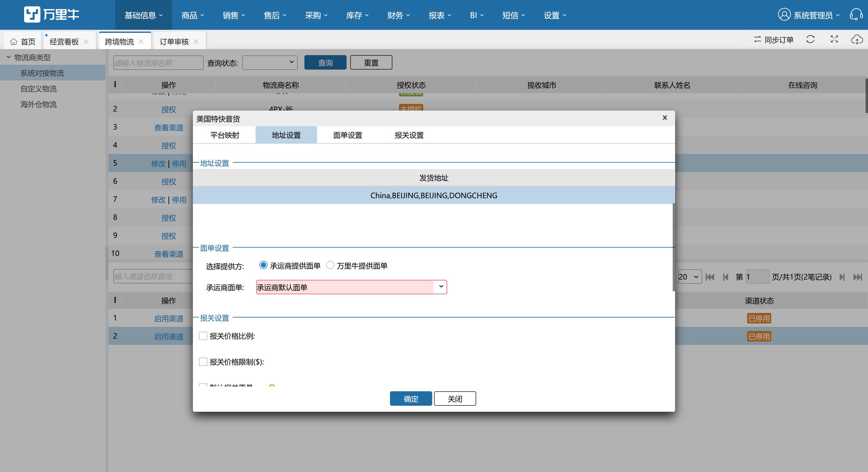Open 采购 menu

pyautogui.click(x=316, y=15)
